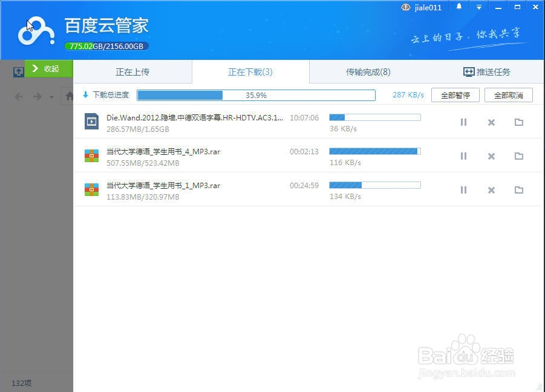This screenshot has height=392, width=545.
Task: Click 113.83MB/320.97MB size text
Action: coord(143,197)
